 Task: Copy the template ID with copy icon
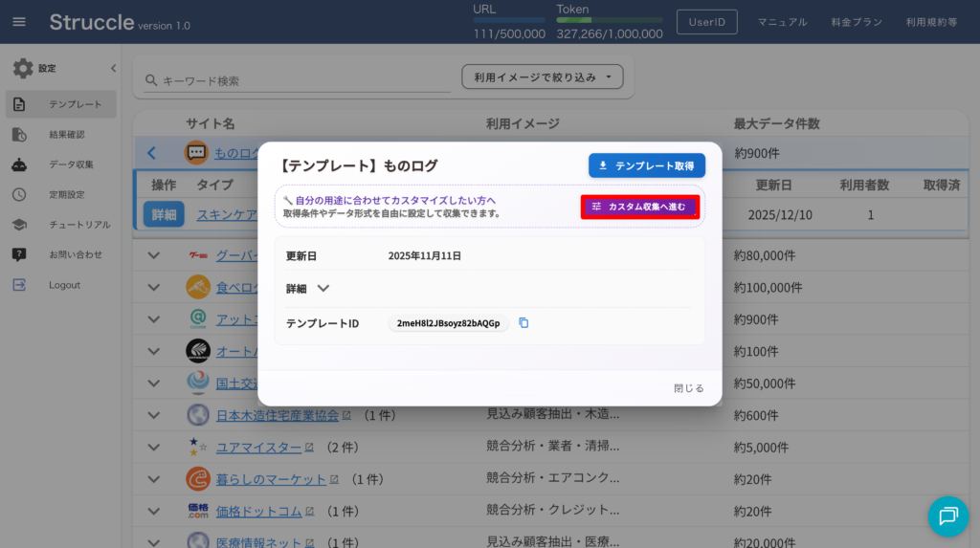tap(523, 323)
